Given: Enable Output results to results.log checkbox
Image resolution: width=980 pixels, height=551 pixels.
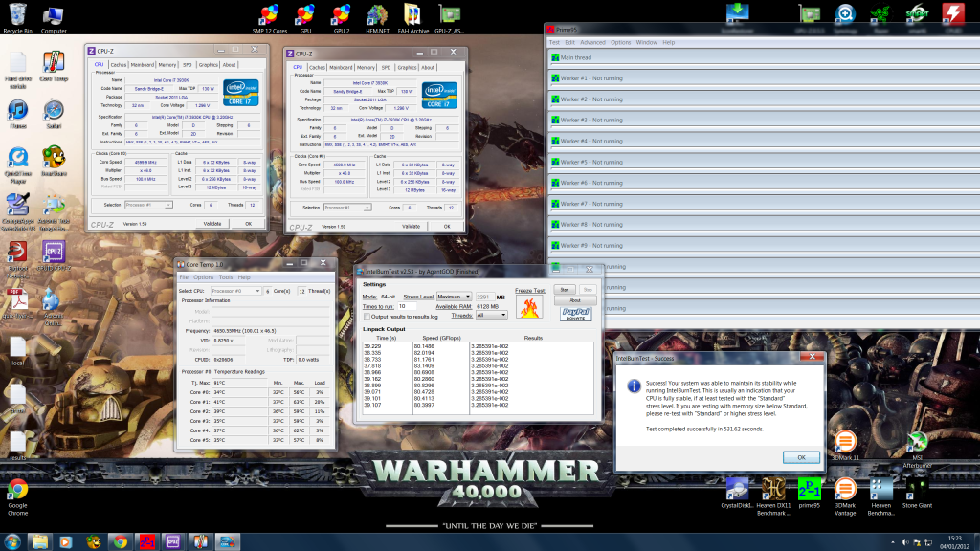Looking at the screenshot, I should tap(367, 316).
